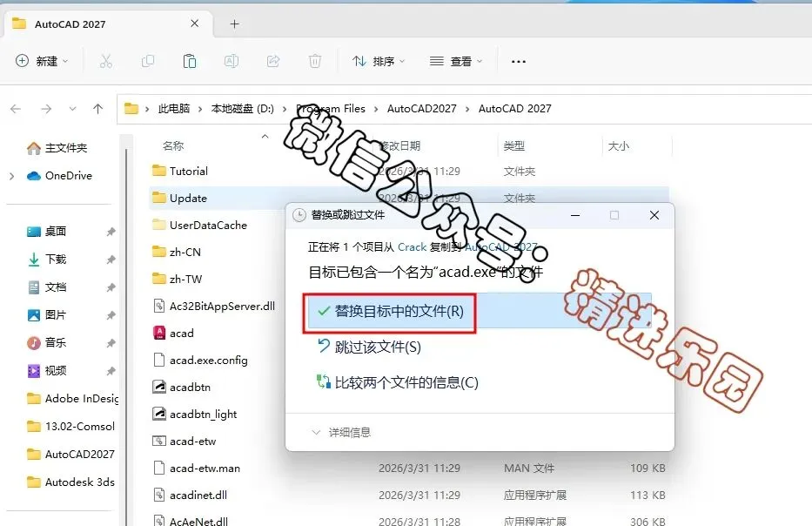This screenshot has width=812, height=526.
Task: Select Ac32BitAppServer.dll file
Action: [x=214, y=306]
